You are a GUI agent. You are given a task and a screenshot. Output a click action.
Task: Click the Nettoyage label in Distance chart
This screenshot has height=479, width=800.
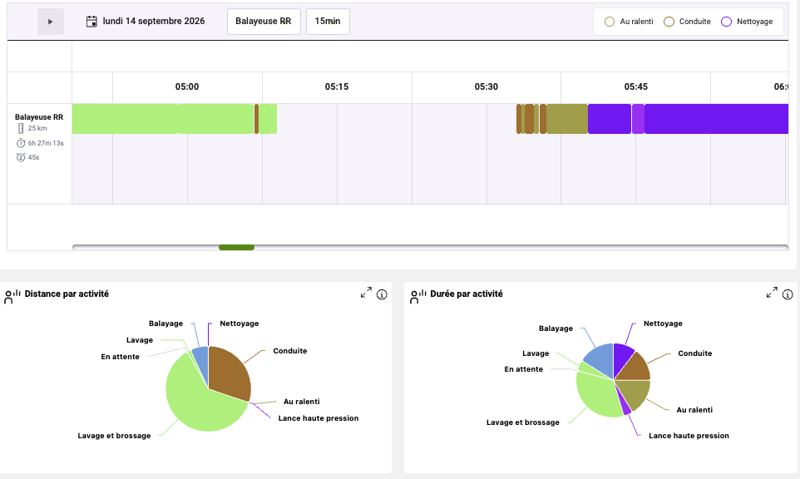[x=239, y=323]
